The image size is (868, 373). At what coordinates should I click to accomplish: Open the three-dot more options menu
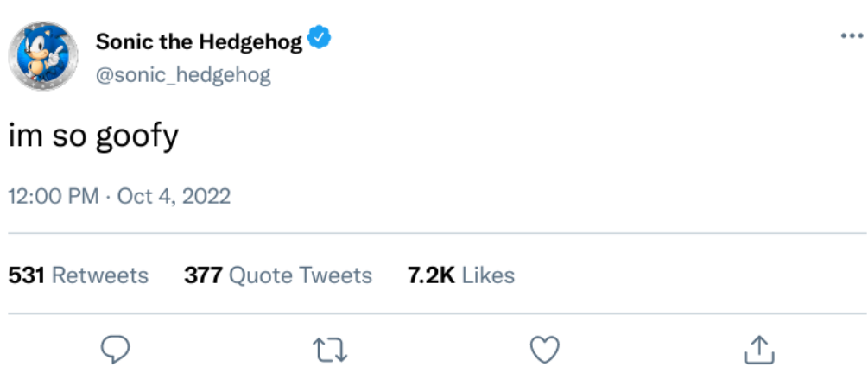[852, 36]
